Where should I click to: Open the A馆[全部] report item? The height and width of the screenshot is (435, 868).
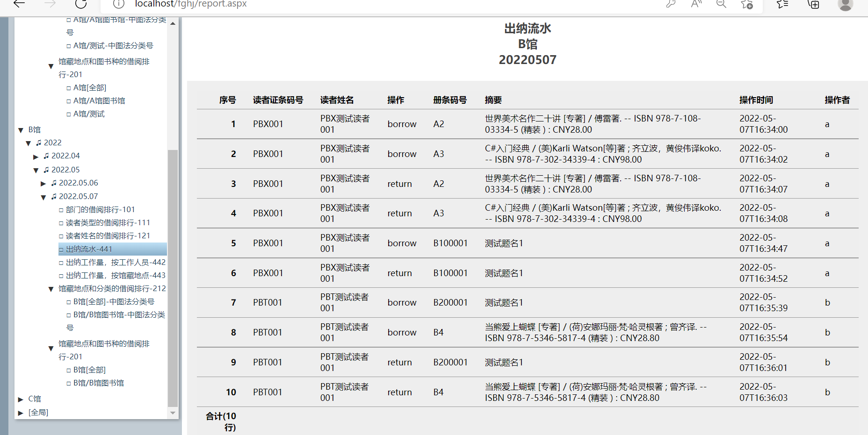point(89,88)
